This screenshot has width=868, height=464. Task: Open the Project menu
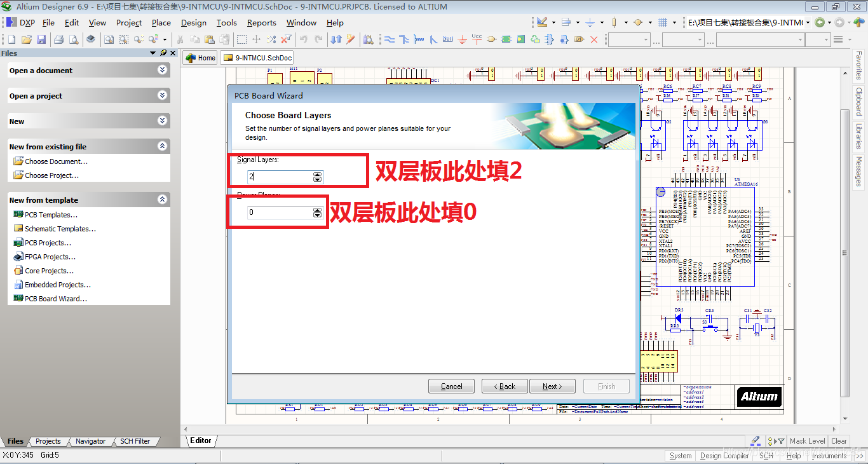pyautogui.click(x=129, y=22)
